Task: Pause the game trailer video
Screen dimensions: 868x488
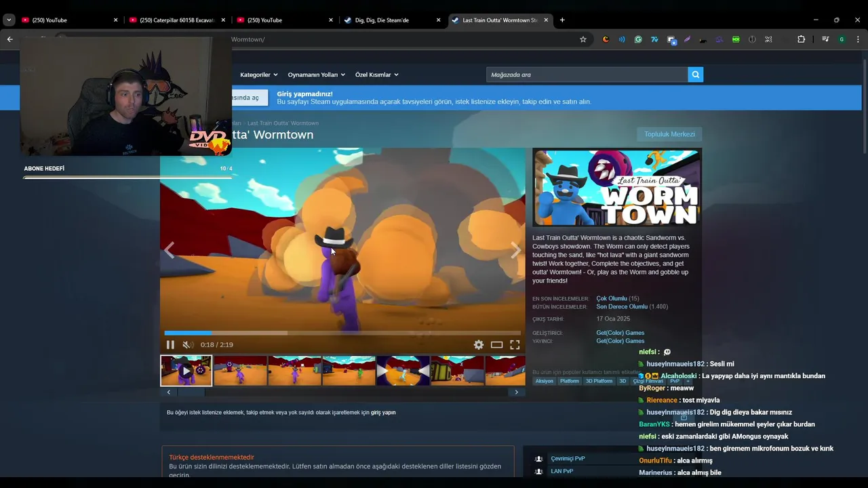Action: click(170, 345)
